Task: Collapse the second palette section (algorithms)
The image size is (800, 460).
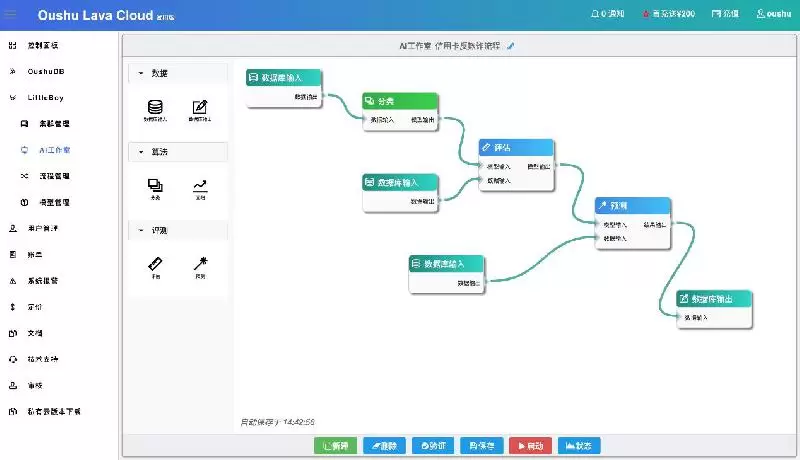Action: pos(140,152)
